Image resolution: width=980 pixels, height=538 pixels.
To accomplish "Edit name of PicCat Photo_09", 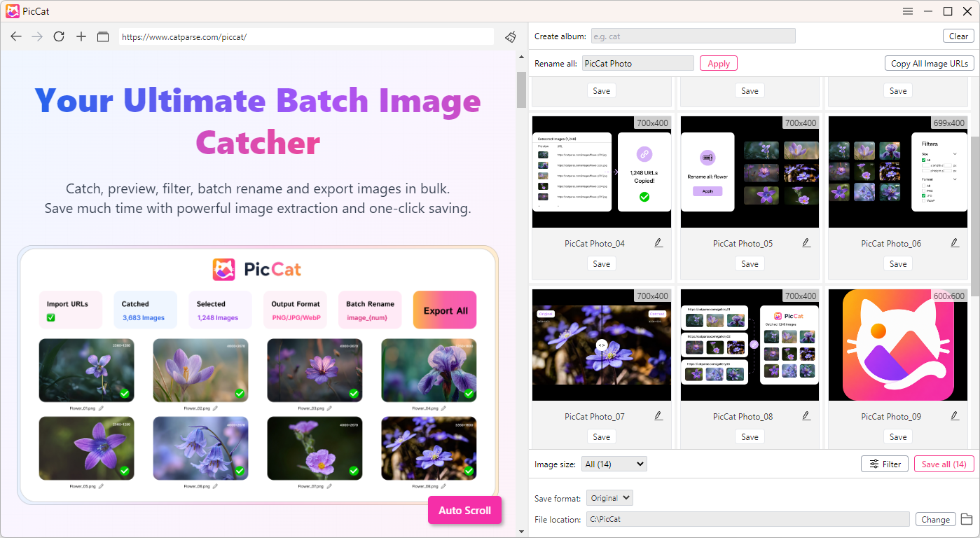I will pos(955,416).
